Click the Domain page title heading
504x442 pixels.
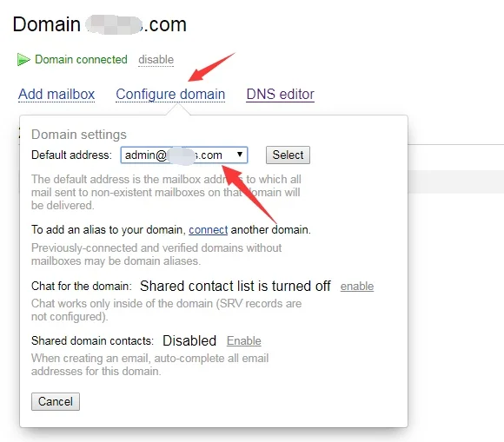tap(100, 24)
